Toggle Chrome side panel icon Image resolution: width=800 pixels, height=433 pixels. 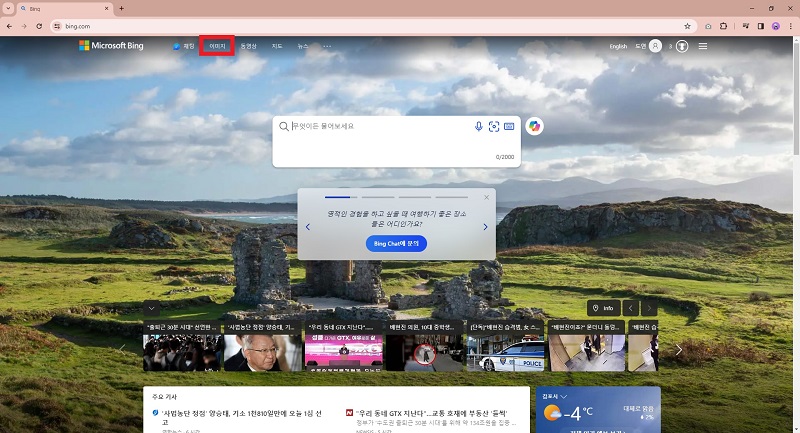point(761,26)
